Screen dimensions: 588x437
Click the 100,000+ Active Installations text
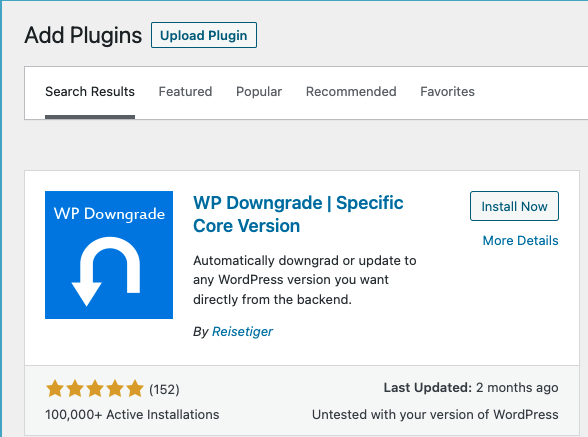tap(132, 414)
